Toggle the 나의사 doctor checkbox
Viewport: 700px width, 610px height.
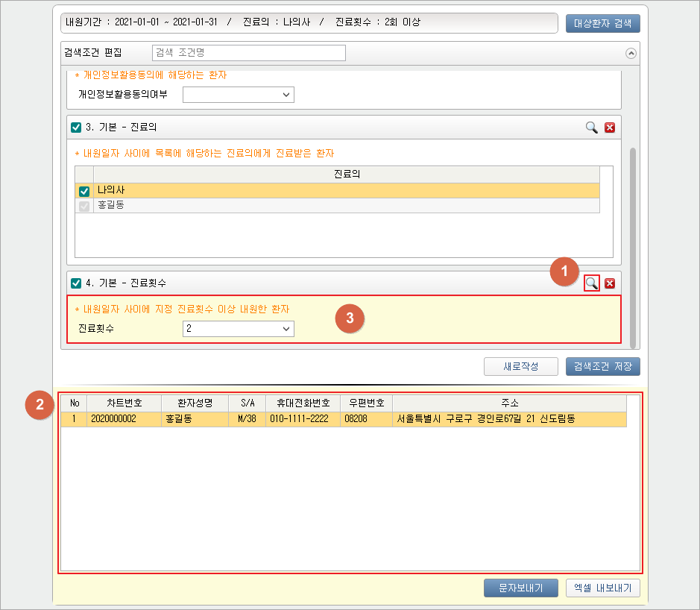[84, 191]
